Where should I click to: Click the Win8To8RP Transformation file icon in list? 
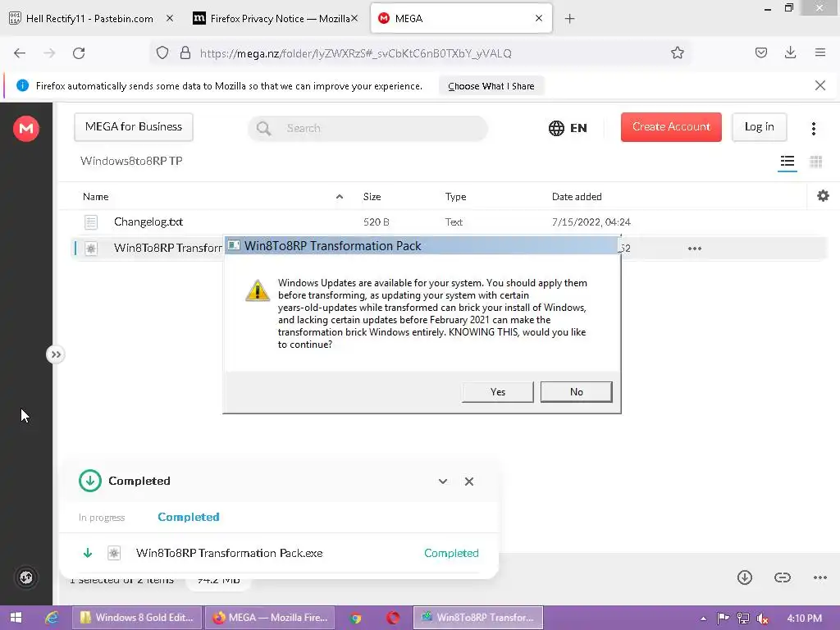91,248
